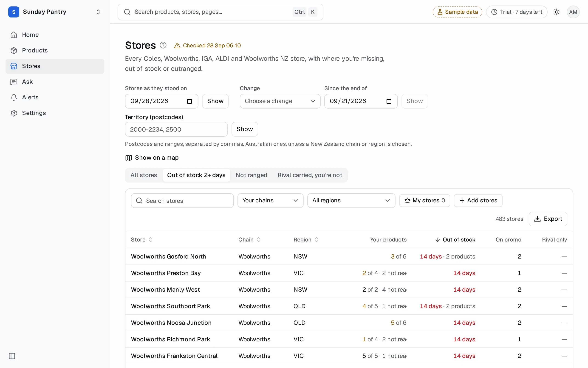
Task: Go to Home in the sidebar
Action: point(55,35)
